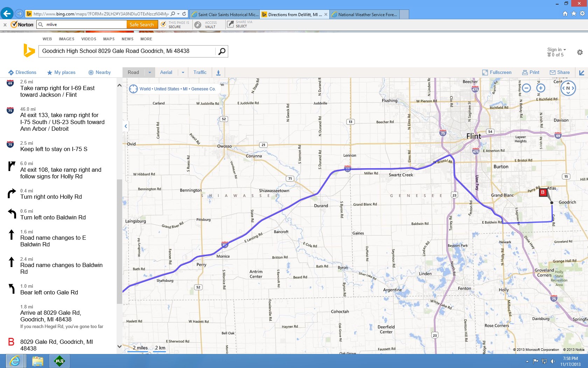
Task: Collapse the directions panel with the left arrow
Action: point(126,126)
